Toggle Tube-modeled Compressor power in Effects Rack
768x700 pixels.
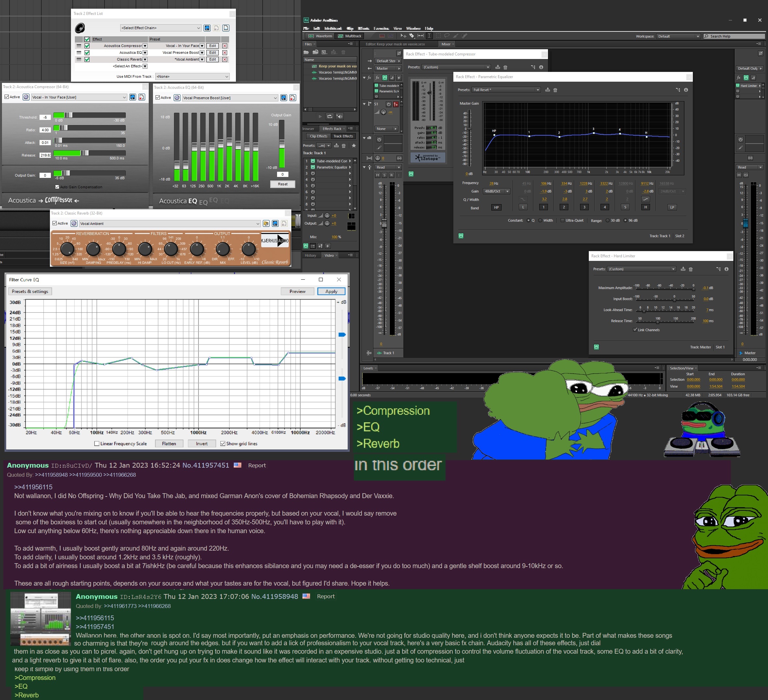click(313, 161)
